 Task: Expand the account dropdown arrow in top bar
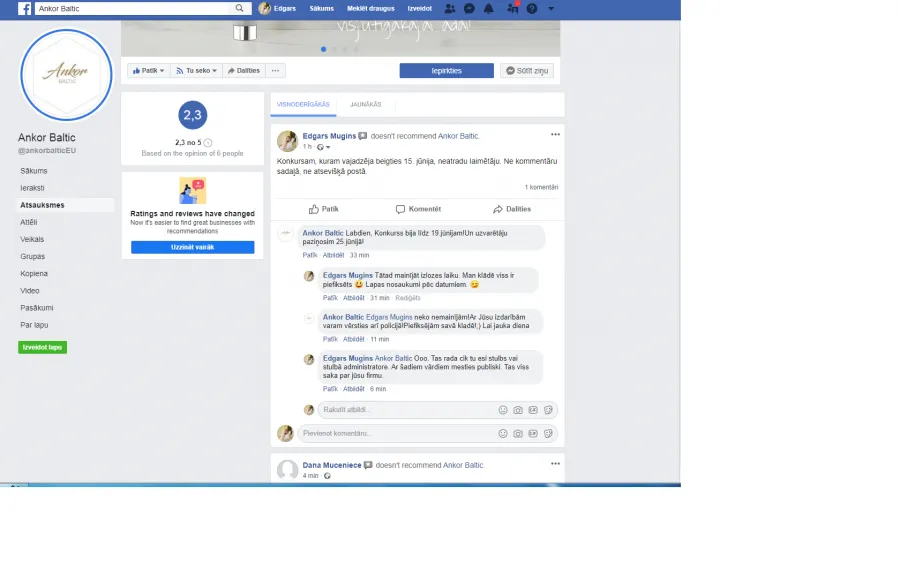point(551,9)
